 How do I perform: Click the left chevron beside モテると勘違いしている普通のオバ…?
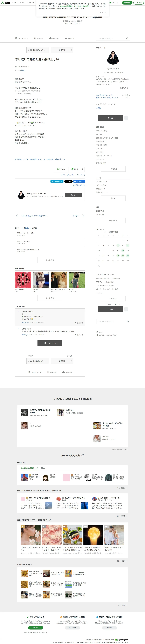[x=17, y=216]
